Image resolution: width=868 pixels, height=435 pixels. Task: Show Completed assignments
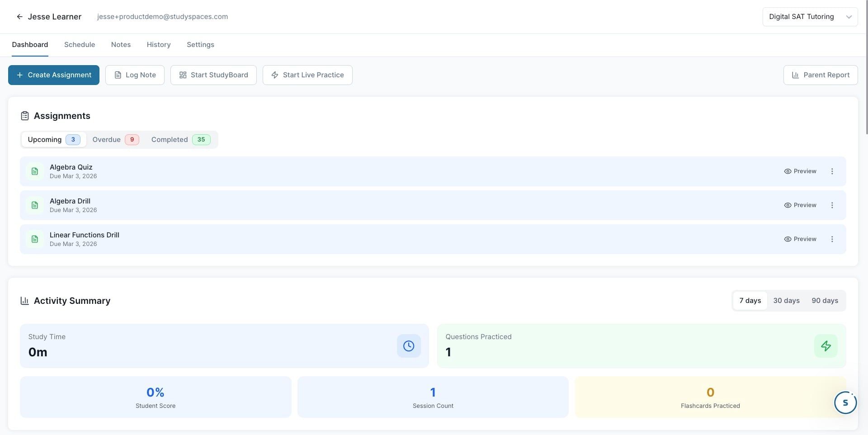click(180, 140)
